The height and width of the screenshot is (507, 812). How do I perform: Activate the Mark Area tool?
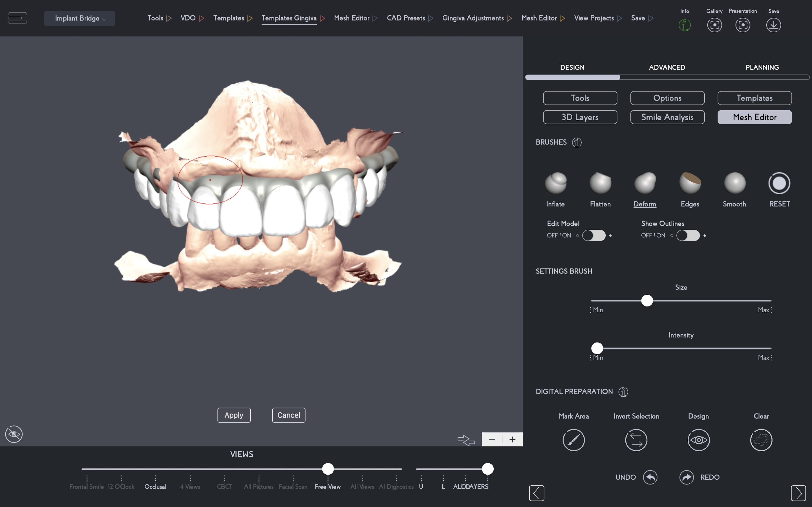point(573,440)
